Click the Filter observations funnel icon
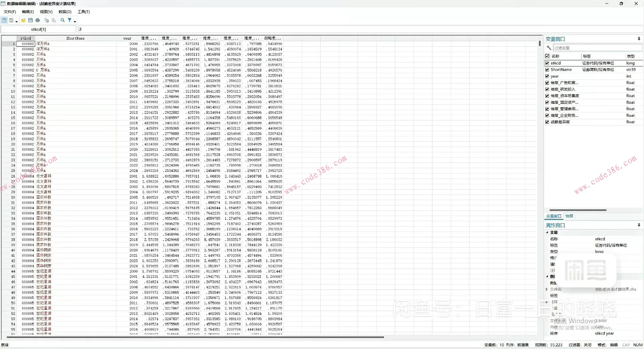 [70, 20]
